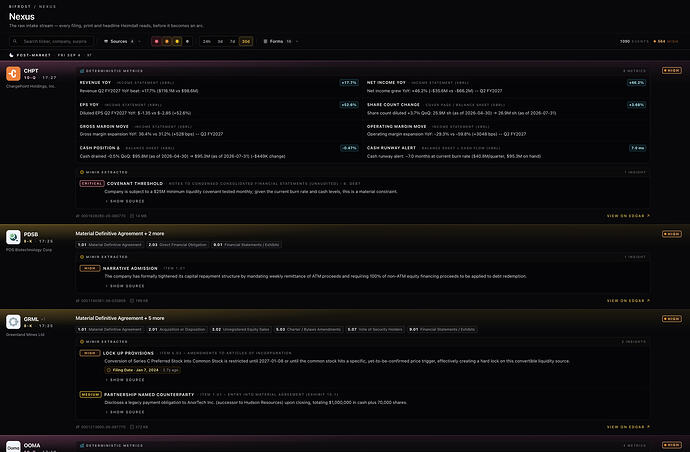Open the Sources filter dropdown
Screen dimensions: 690x452
tap(122, 41)
